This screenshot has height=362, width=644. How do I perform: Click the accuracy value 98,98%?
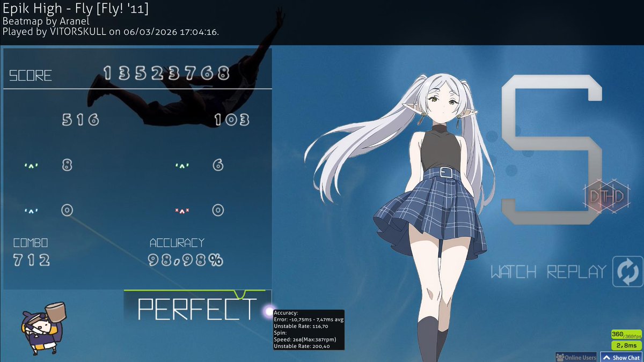(186, 261)
